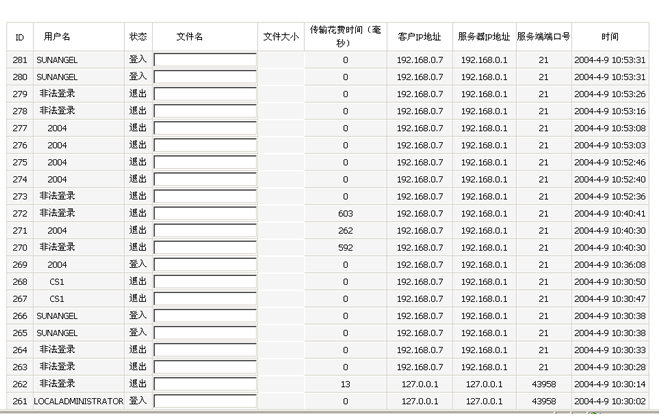
Task: Click status 退出 in row 275
Action: coord(138,162)
